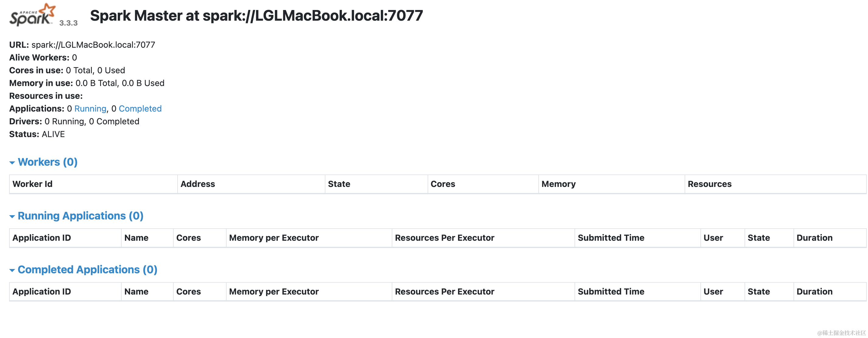Click the Submitted Time column header
The width and height of the screenshot is (868, 338).
[x=611, y=238]
